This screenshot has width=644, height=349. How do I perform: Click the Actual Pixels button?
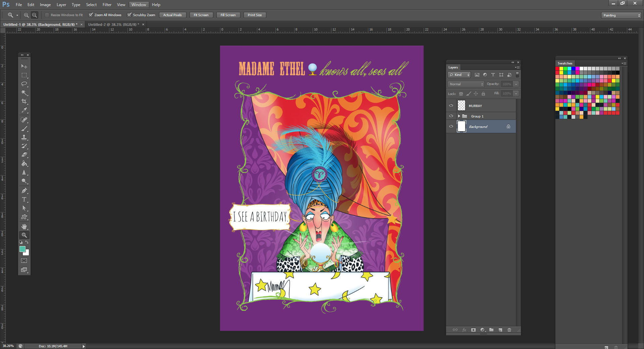pyautogui.click(x=172, y=15)
